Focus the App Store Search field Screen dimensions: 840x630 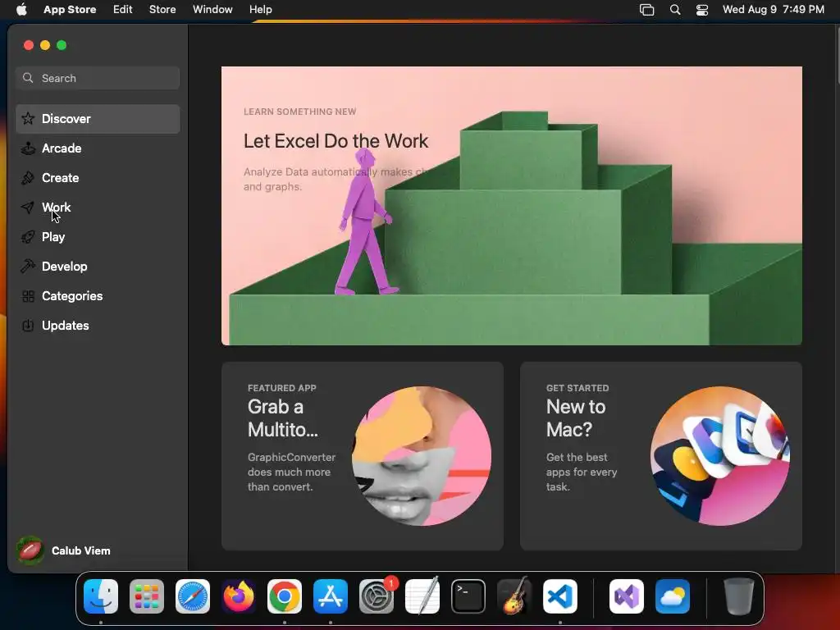(98, 78)
